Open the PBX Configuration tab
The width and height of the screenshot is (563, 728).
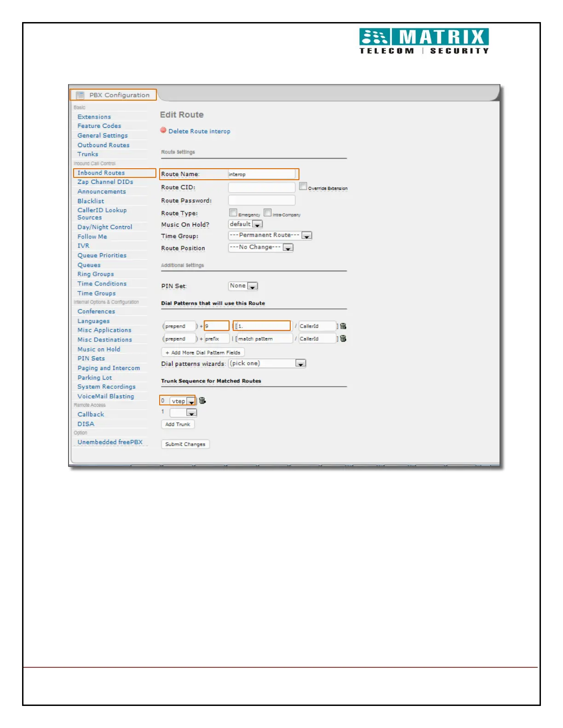click(113, 95)
